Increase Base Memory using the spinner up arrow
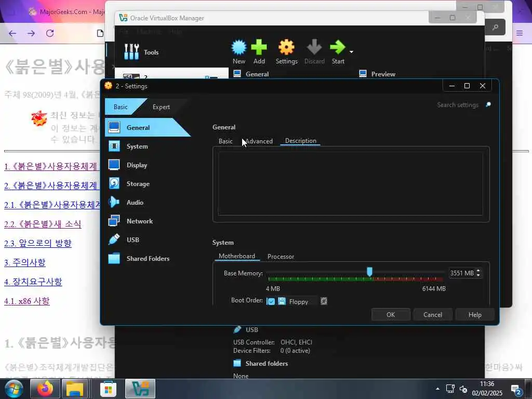 pos(478,271)
